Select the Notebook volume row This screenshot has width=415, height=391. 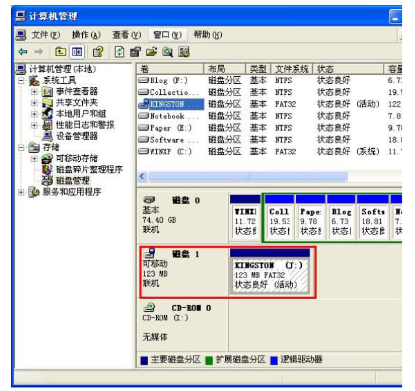click(x=269, y=116)
